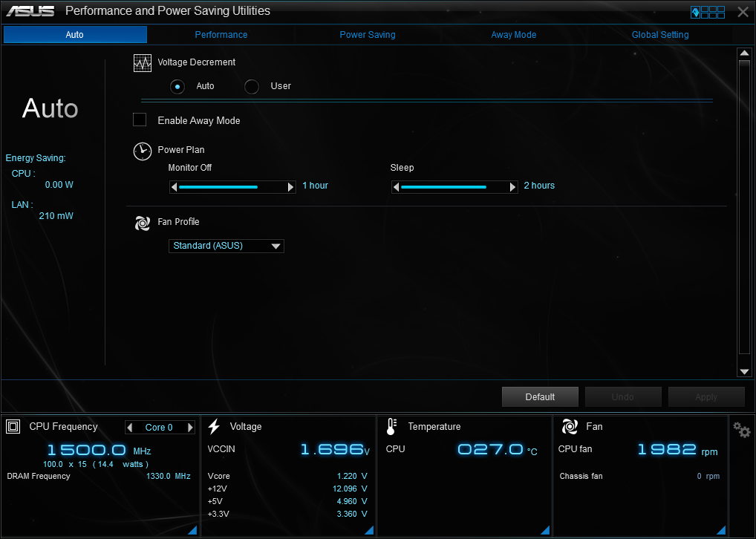This screenshot has width=756, height=539.
Task: Click the Vcore 1.220 V value
Action: 352,477
